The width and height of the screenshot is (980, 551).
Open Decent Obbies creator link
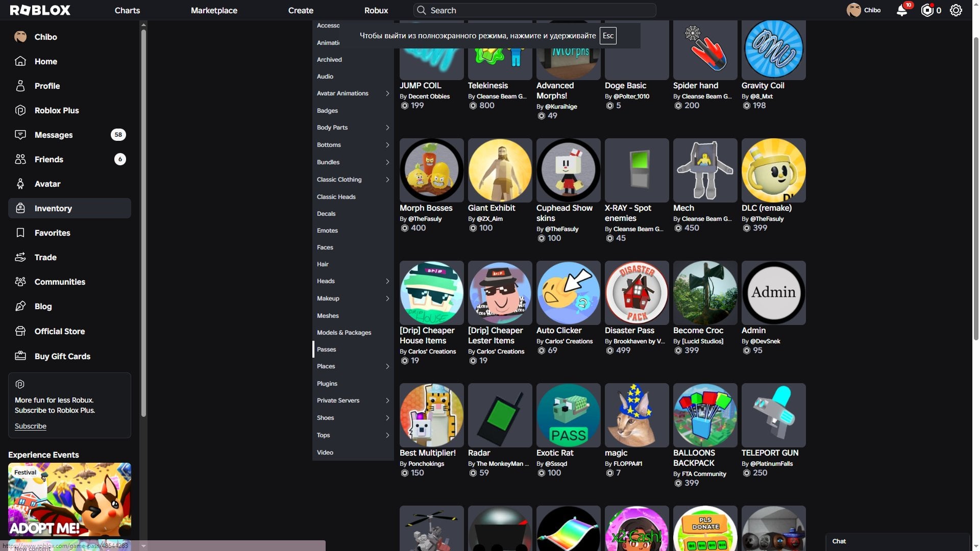(429, 96)
